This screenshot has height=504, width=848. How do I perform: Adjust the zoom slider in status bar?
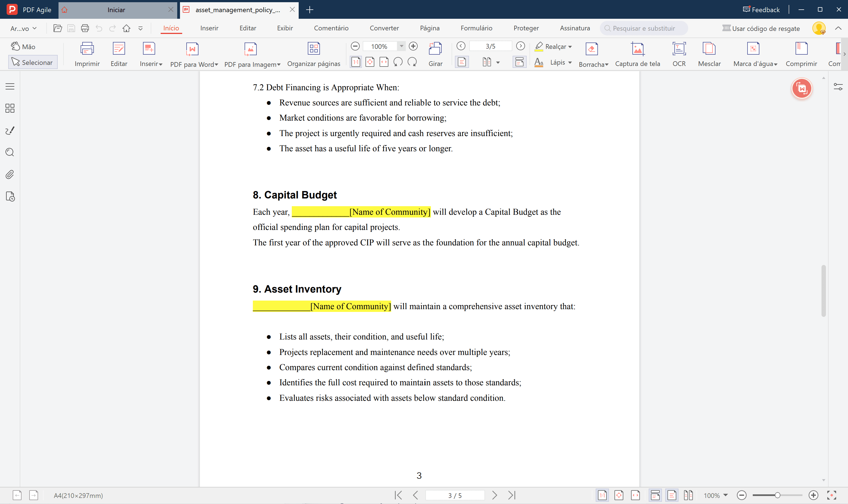(x=777, y=495)
